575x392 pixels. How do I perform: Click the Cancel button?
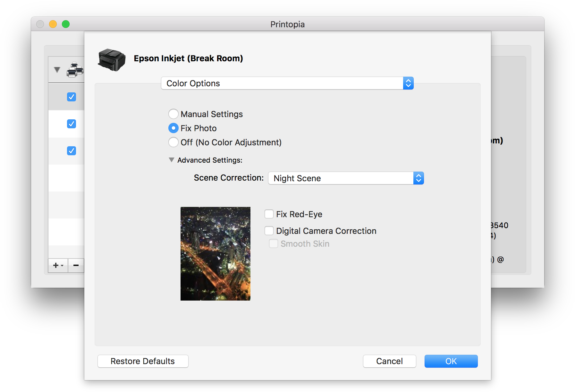coord(390,361)
